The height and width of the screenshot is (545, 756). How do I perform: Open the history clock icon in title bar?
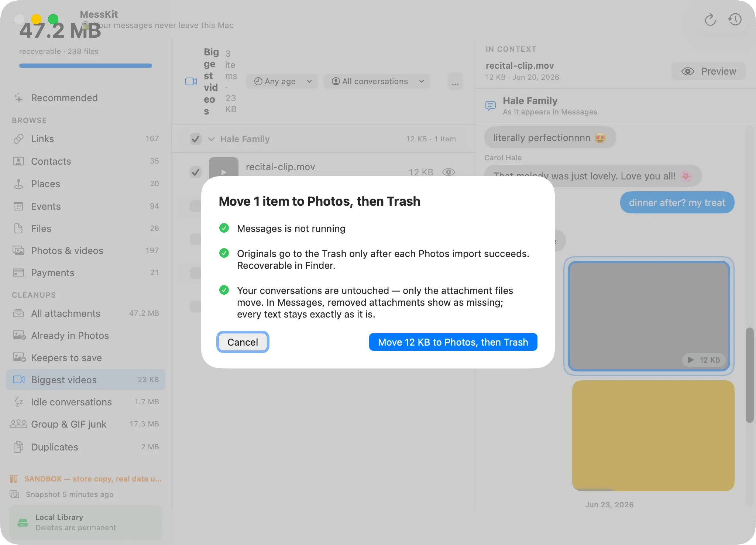(735, 20)
